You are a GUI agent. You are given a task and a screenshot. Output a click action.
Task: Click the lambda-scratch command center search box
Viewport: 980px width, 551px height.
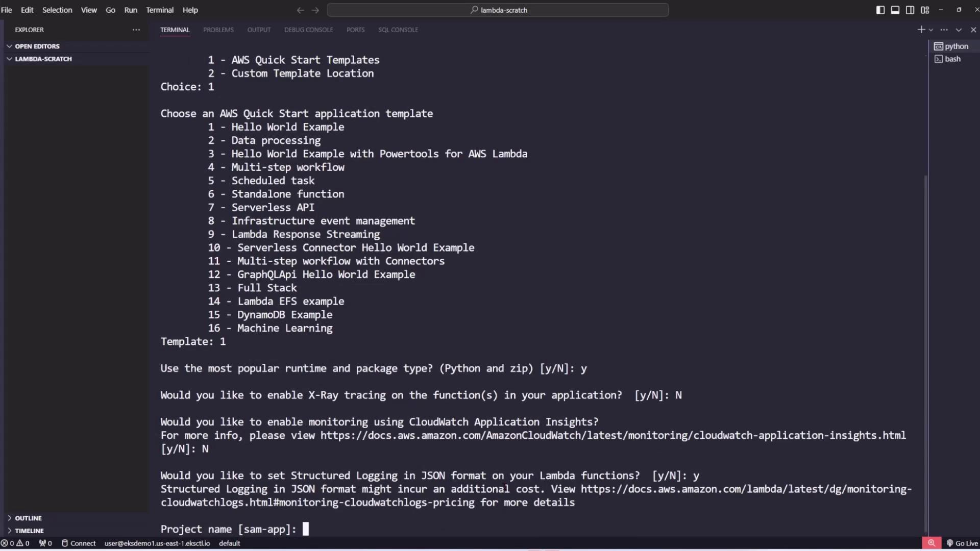point(498,10)
